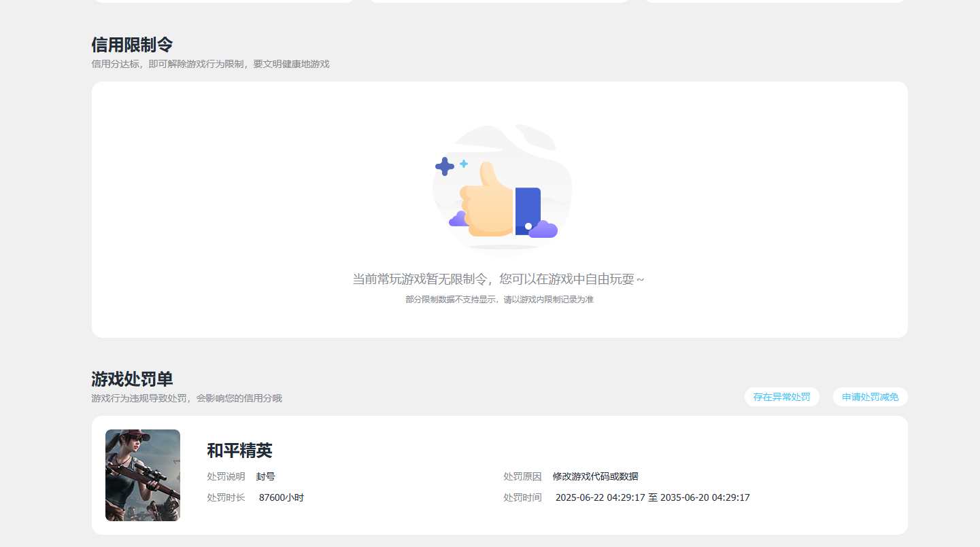Viewport: 980px width, 547px height.
Task: Click the 信用分达标 subtitle text
Action: click(x=210, y=64)
